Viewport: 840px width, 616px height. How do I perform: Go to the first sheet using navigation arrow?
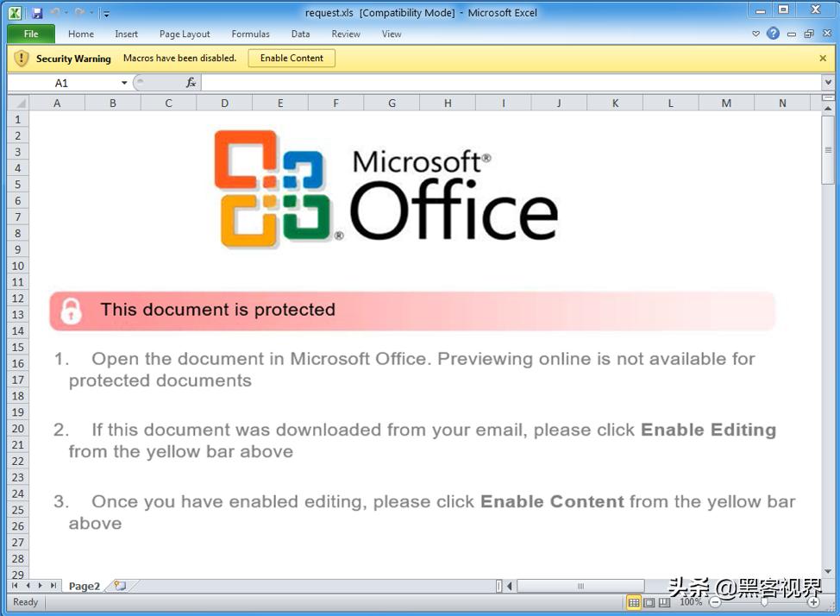(x=15, y=586)
